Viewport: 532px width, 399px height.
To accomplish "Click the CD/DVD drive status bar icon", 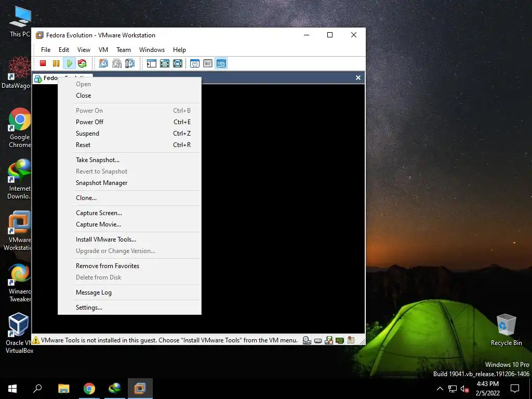I will click(307, 340).
